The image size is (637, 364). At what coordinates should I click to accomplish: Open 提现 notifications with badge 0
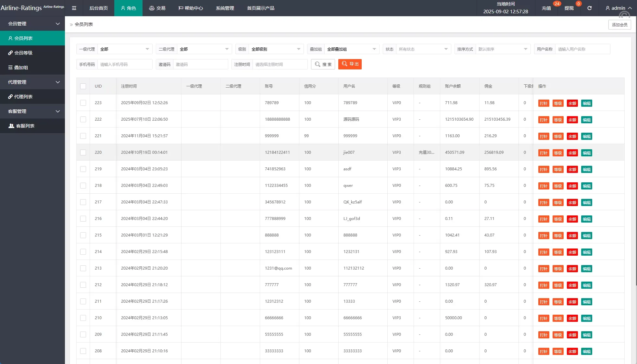pos(569,8)
